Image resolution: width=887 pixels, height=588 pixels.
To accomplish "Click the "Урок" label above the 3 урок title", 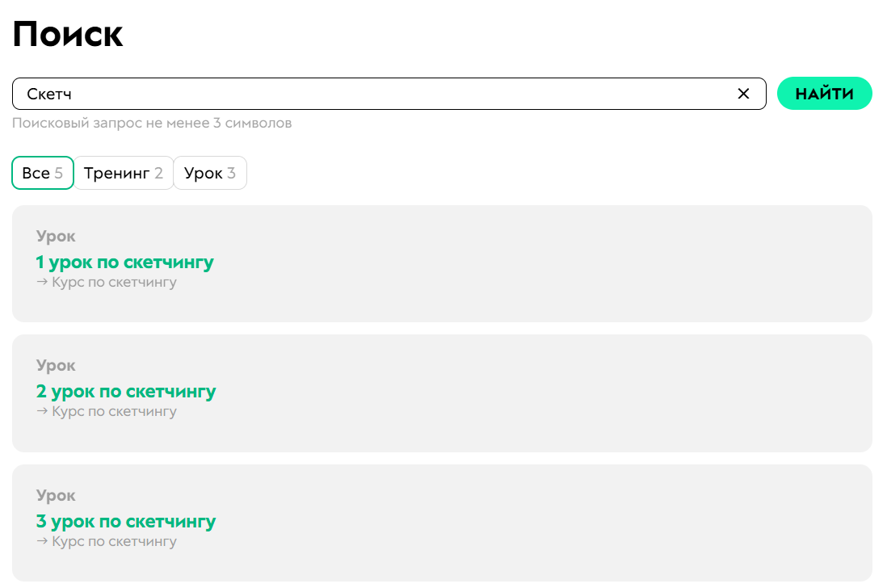I will (x=56, y=495).
